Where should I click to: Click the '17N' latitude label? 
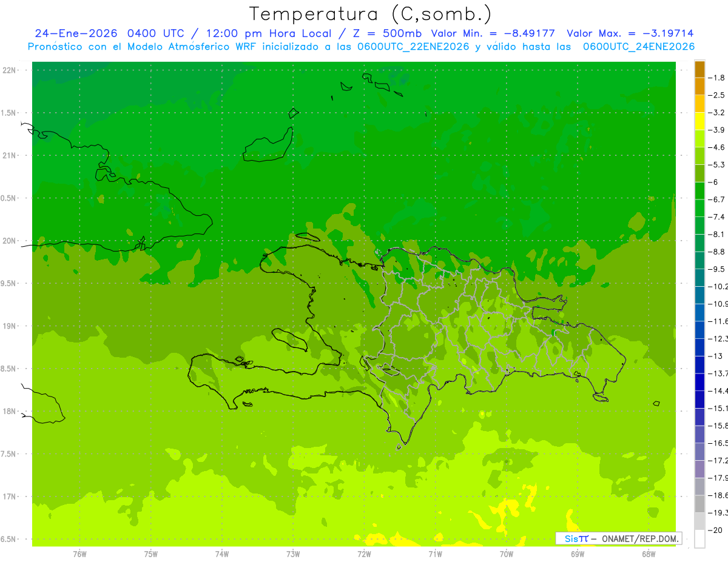click(9, 497)
